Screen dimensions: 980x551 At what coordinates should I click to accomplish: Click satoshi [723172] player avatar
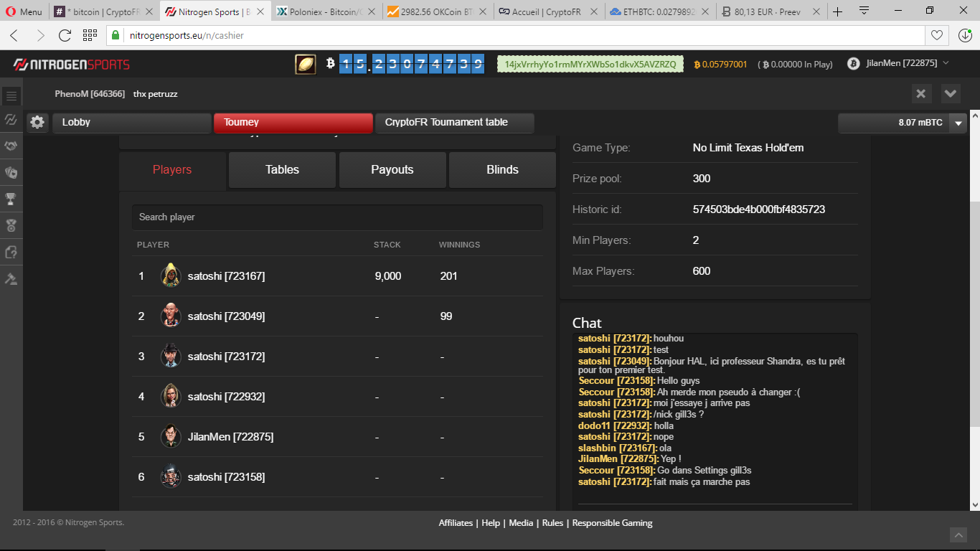pyautogui.click(x=171, y=356)
